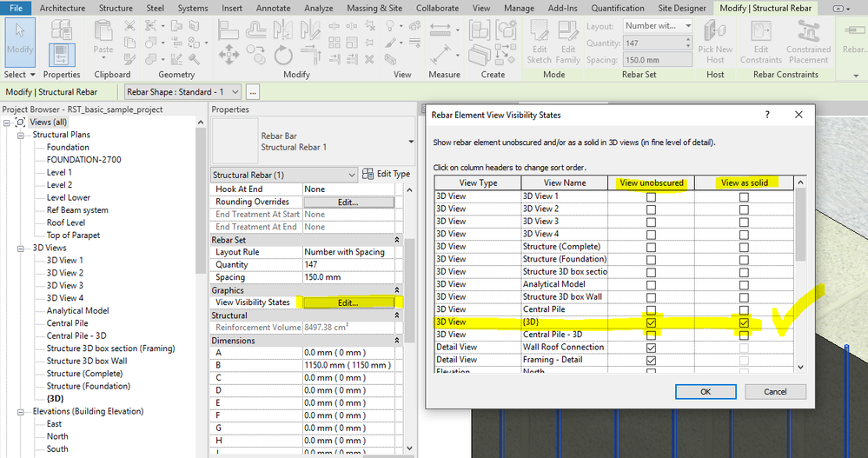The image size is (868, 458).
Task: Check View unobscured for Structure (Complete)
Action: coord(651,248)
